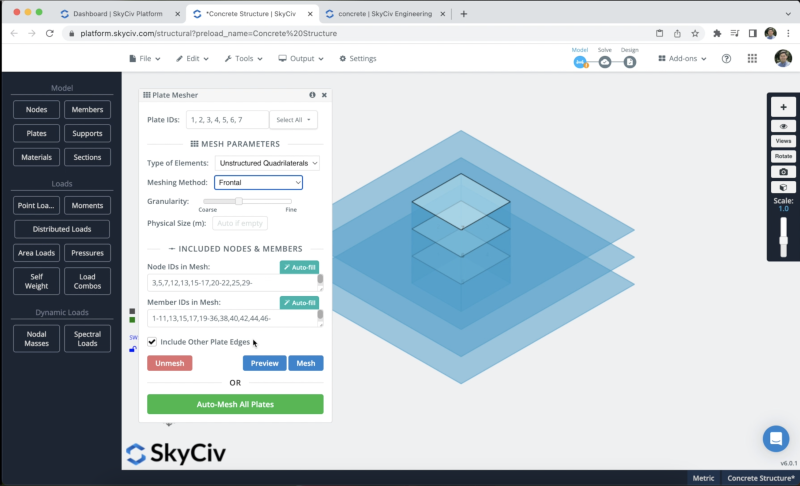The width and height of the screenshot is (800, 486).
Task: Click the Preview button
Action: tap(264, 363)
